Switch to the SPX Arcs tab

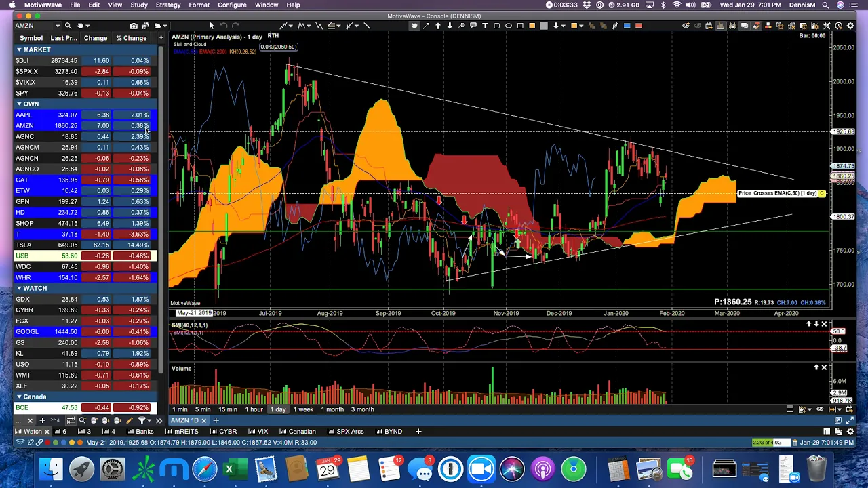coord(345,431)
